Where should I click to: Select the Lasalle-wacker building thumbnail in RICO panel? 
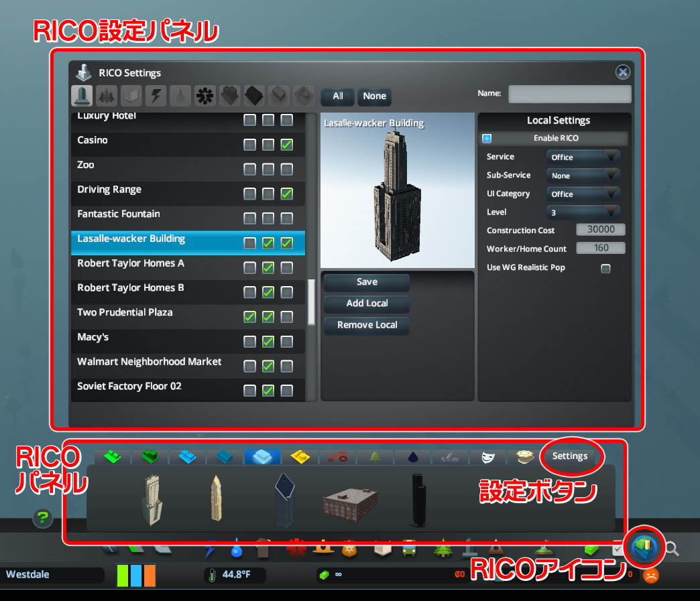point(152,499)
